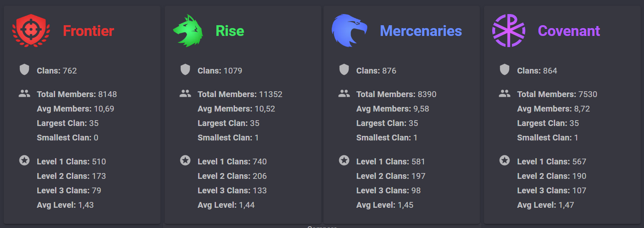The width and height of the screenshot is (644, 228).
Task: Click the people icon beside Mercenaries Total Members
Action: coord(344,94)
